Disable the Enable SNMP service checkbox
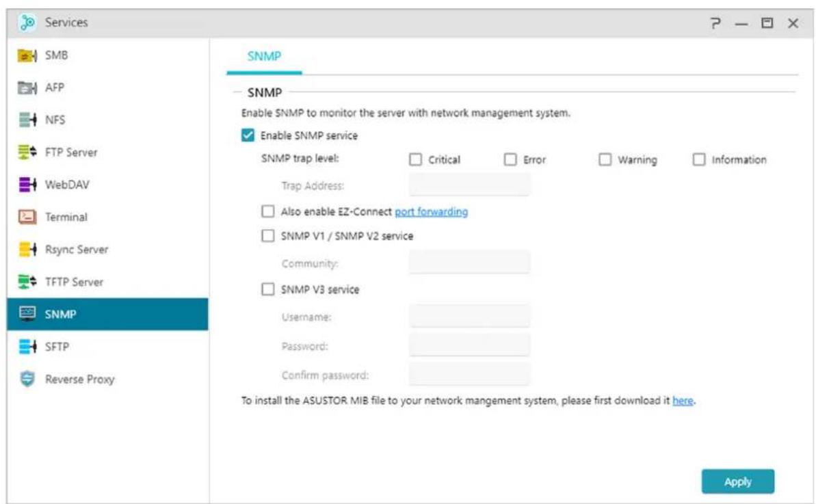This screenshot has height=504, width=816. (x=248, y=135)
